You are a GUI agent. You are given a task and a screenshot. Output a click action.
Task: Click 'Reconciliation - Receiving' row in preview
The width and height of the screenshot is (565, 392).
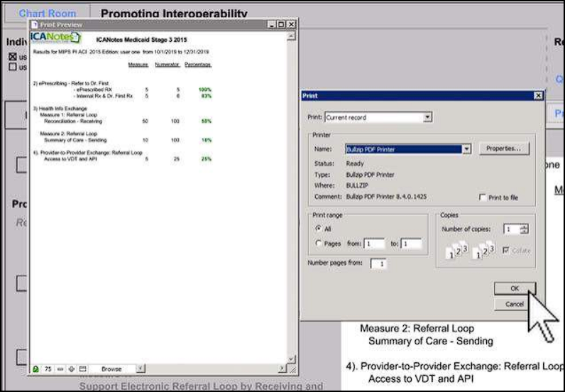(x=73, y=121)
